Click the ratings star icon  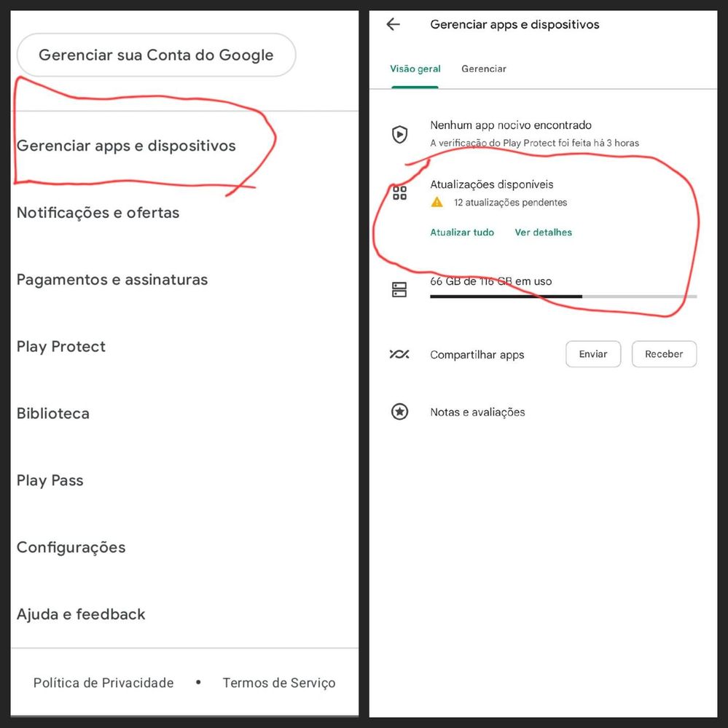click(x=399, y=412)
